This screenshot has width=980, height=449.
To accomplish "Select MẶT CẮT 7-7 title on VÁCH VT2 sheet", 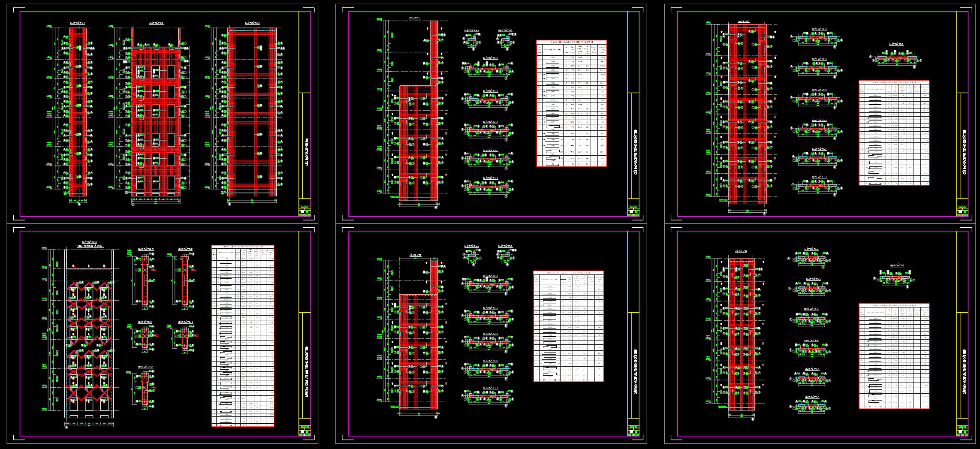I will tap(505, 246).
